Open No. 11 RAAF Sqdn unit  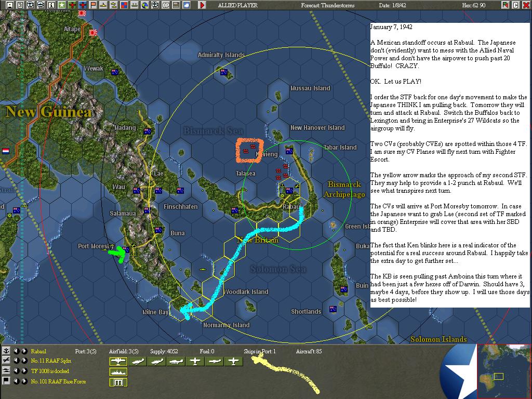[x=51, y=361]
